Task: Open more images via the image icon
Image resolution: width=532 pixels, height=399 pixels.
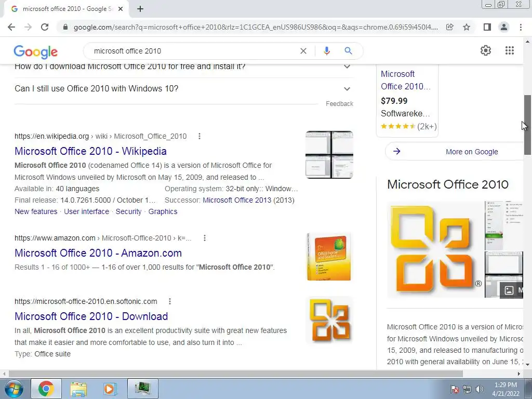Action: pos(512,290)
